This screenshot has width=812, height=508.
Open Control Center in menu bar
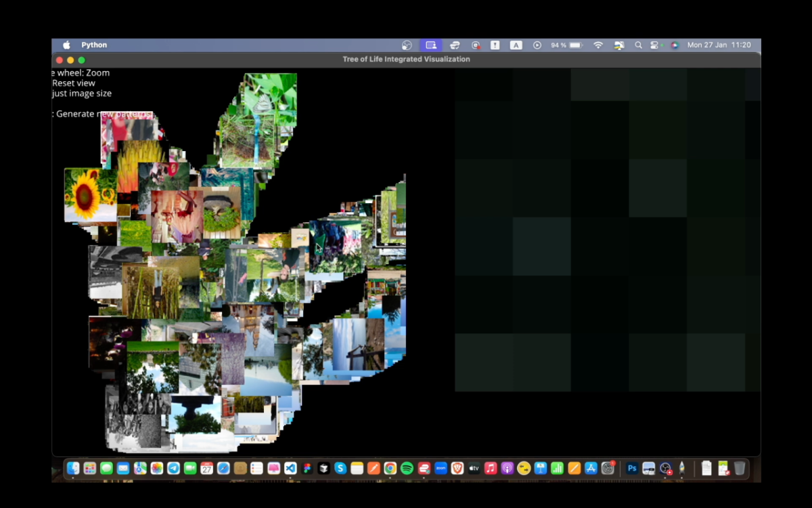point(654,45)
